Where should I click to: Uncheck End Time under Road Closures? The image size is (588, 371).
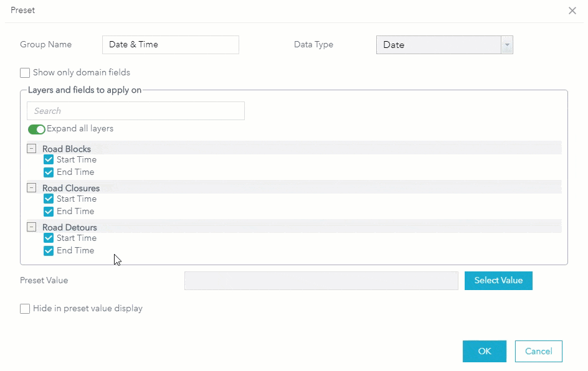point(49,212)
